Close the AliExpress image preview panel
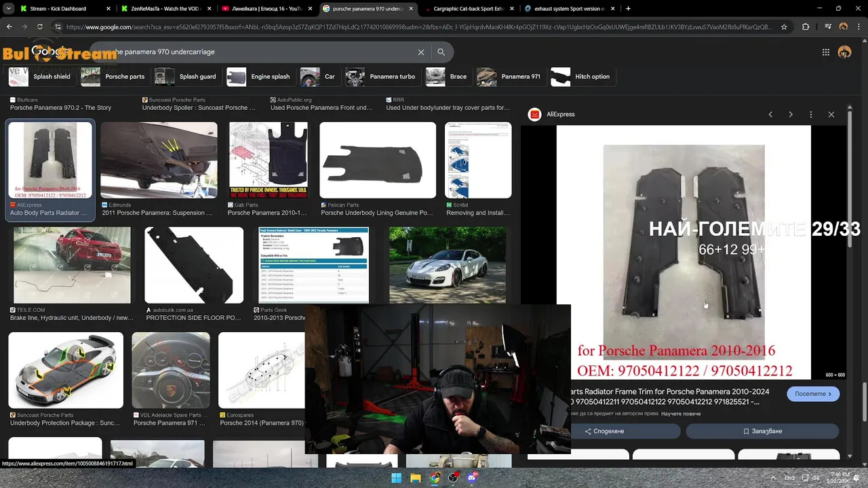 coord(831,115)
